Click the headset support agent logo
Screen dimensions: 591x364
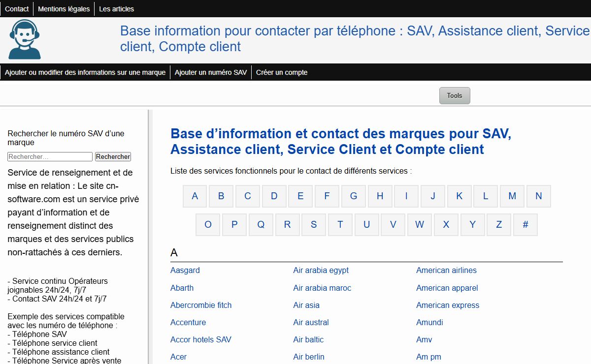pyautogui.click(x=25, y=39)
